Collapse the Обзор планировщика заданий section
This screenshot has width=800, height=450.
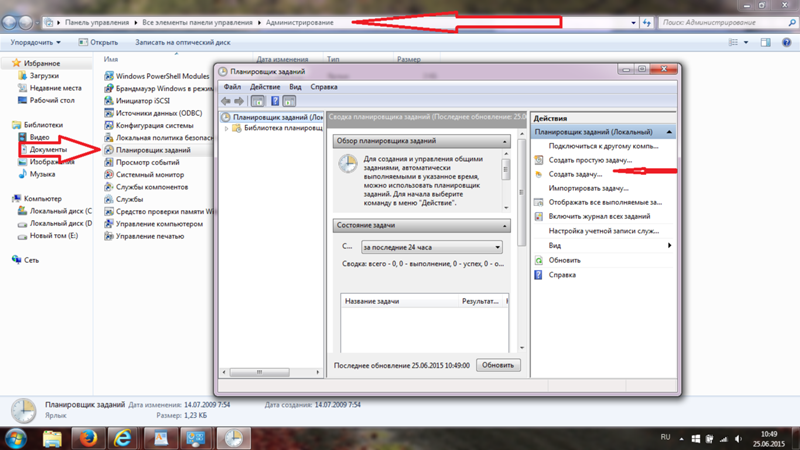(505, 141)
